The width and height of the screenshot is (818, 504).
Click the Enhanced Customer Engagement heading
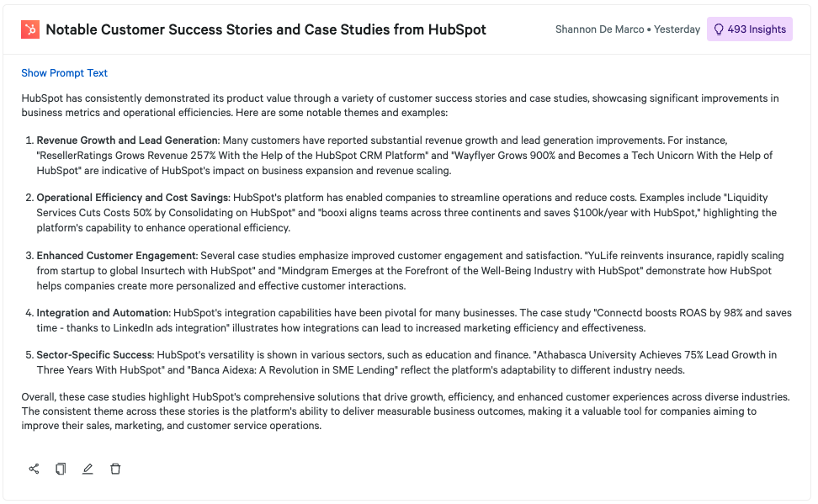coord(116,255)
